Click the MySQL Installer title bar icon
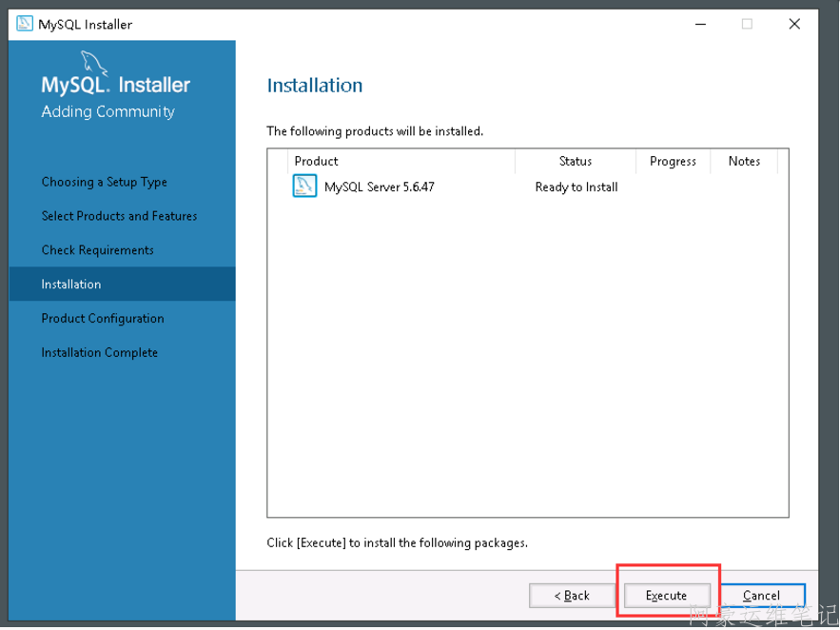 (25, 24)
